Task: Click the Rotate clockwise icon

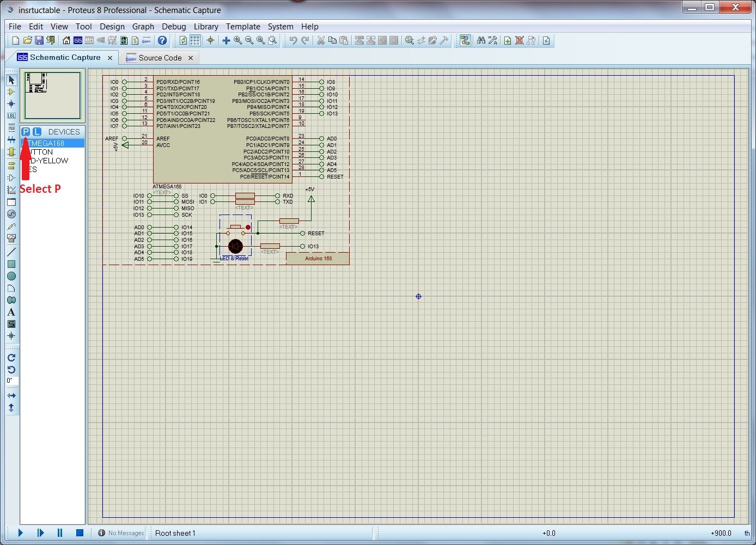Action: pyautogui.click(x=11, y=358)
